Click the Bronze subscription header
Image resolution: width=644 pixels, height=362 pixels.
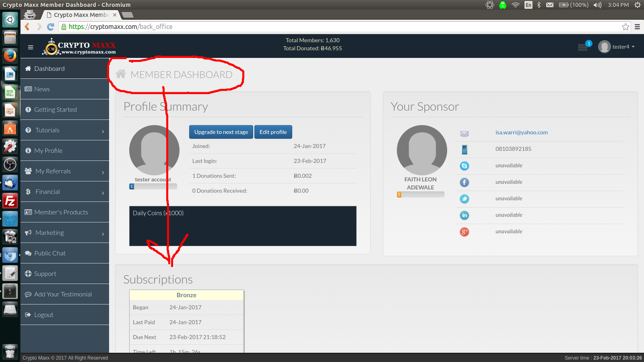[186, 295]
